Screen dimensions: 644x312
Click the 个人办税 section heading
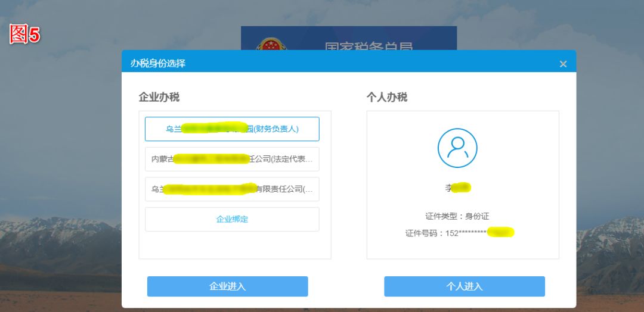pyautogui.click(x=387, y=97)
